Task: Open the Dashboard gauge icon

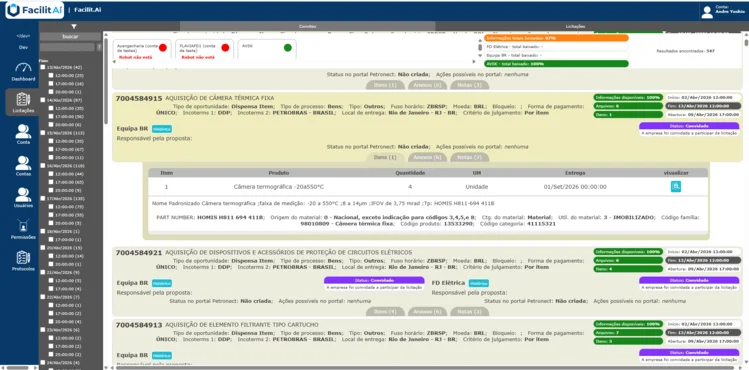Action: point(23,68)
